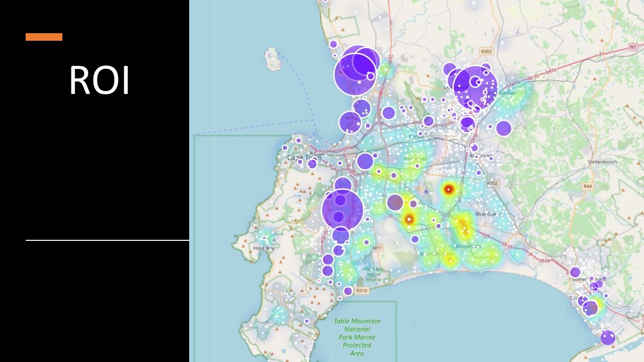The image size is (644, 362).
Task: Select the red heatmap hotspot near airport
Action: pos(448,190)
